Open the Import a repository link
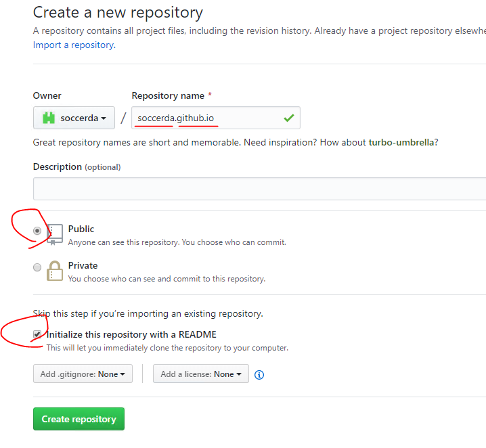486x448 pixels. click(x=74, y=45)
